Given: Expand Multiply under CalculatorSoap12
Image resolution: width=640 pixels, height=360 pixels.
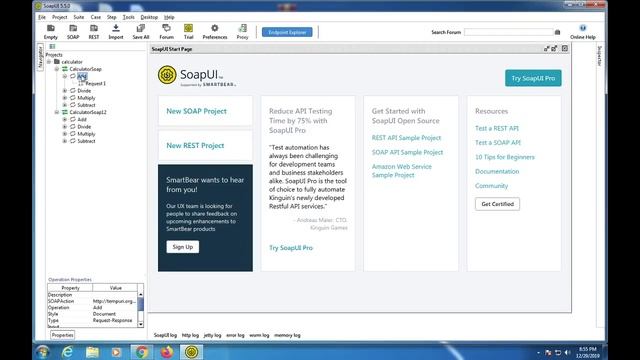Looking at the screenshot, I should click(64, 134).
